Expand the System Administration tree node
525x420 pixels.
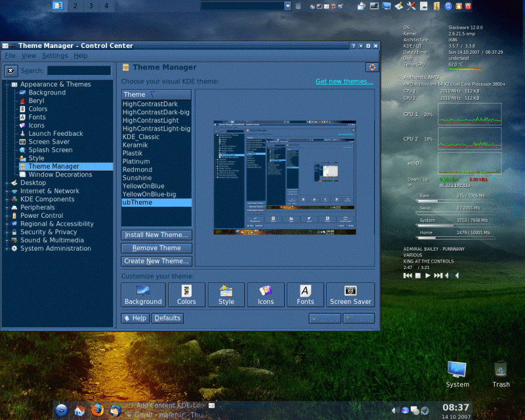[x=7, y=249]
